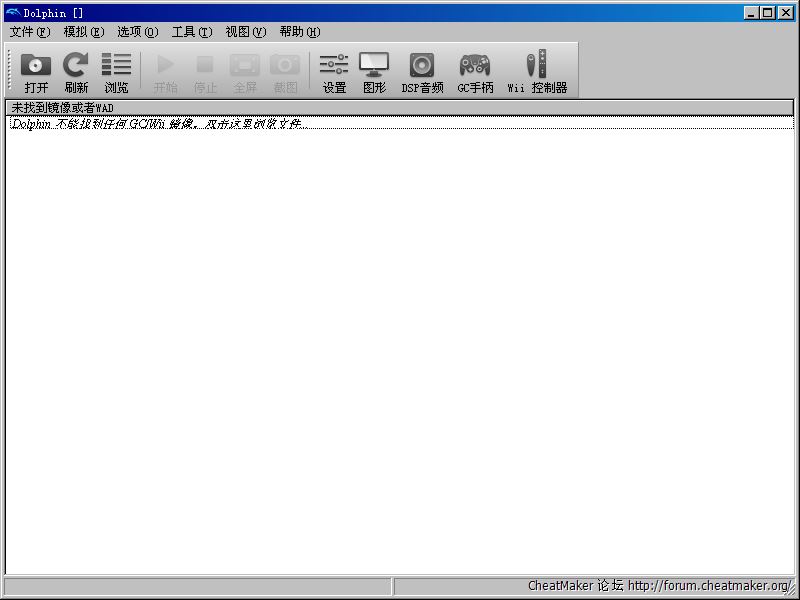The height and width of the screenshot is (600, 800).
Task: Expand the 选项(O) menu
Action: pyautogui.click(x=137, y=32)
